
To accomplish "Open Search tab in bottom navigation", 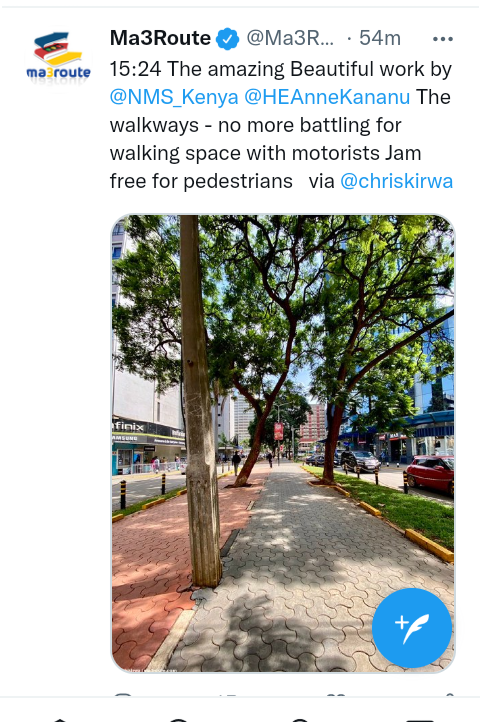I will (x=180, y=718).
